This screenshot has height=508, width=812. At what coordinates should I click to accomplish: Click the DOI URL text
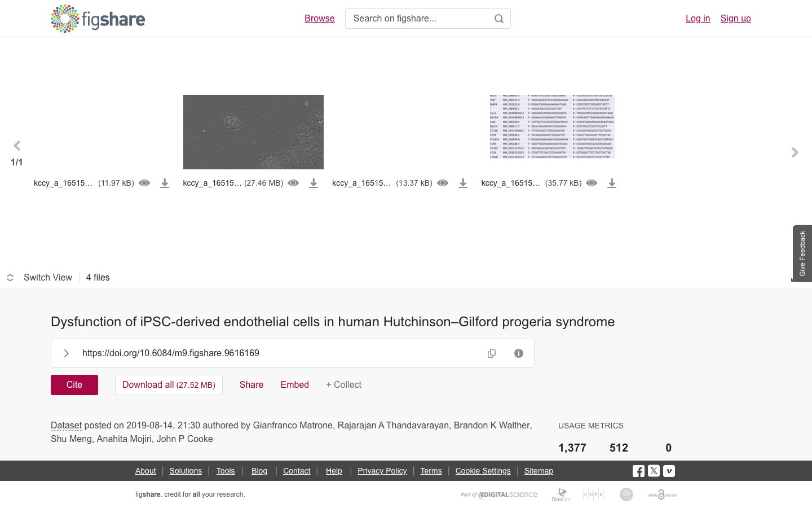tap(171, 353)
